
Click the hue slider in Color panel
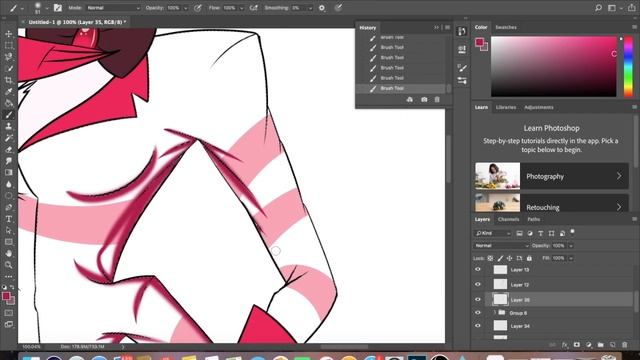(628, 67)
